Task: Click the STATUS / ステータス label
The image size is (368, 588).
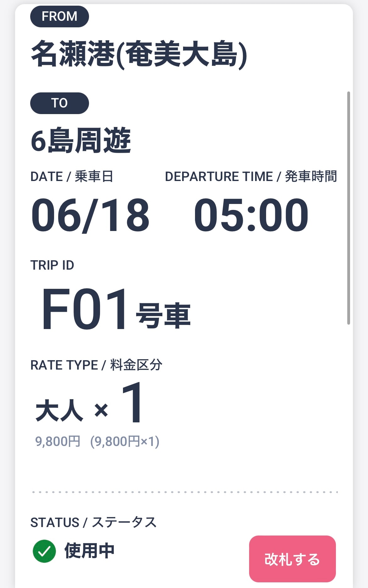Action: (93, 522)
